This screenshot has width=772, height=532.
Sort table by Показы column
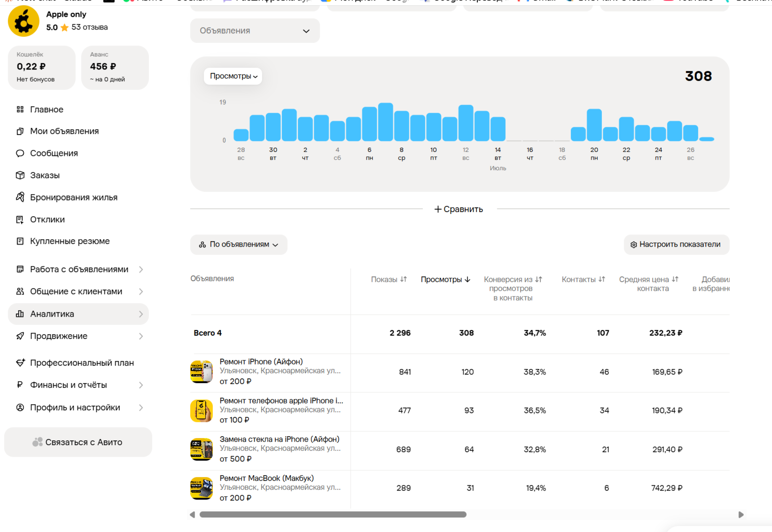pos(389,279)
